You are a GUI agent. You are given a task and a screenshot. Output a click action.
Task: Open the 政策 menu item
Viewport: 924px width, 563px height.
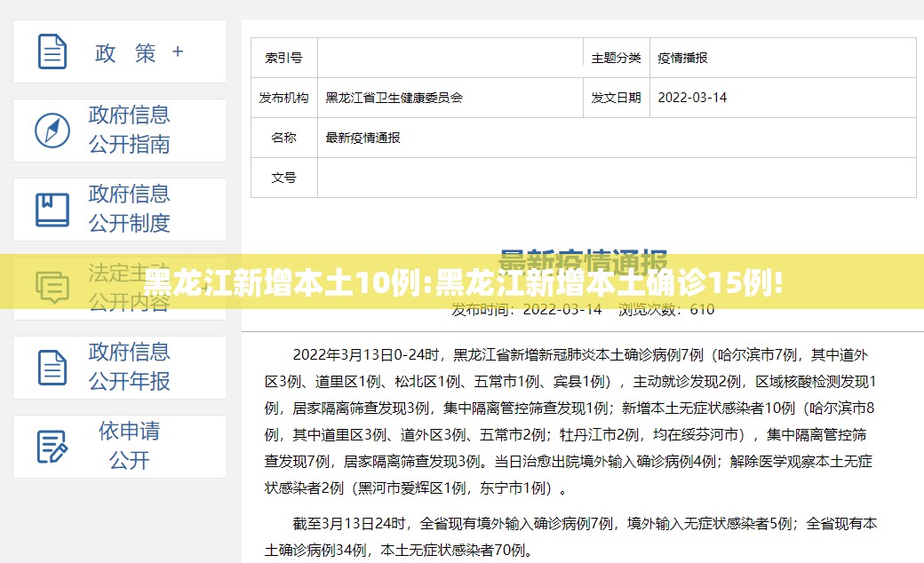119,52
